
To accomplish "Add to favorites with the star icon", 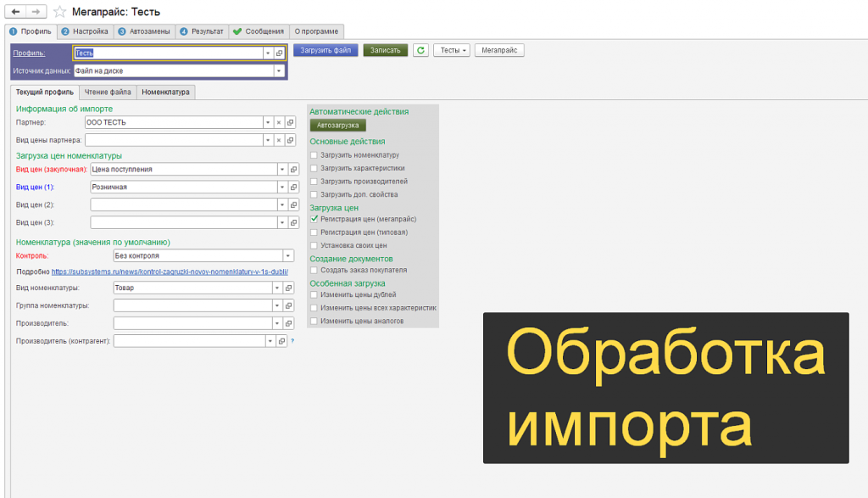I will point(60,12).
